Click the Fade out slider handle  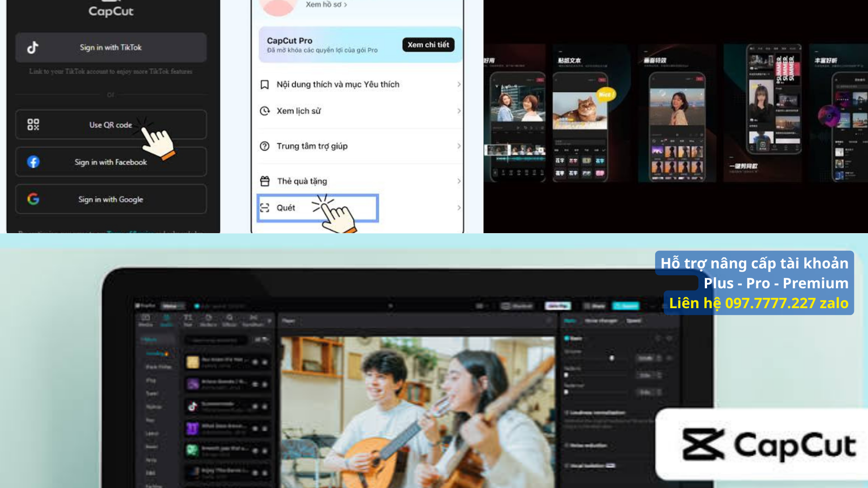coord(566,392)
